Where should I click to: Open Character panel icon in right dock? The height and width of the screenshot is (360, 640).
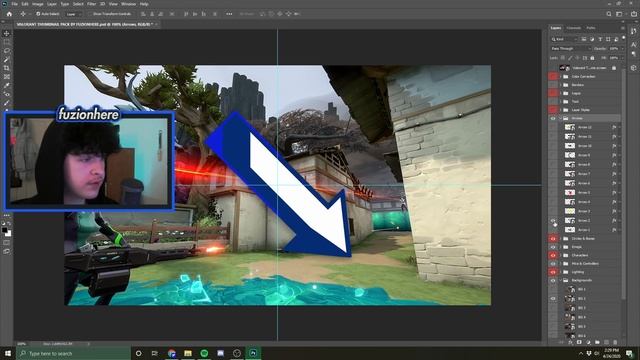coord(633,44)
